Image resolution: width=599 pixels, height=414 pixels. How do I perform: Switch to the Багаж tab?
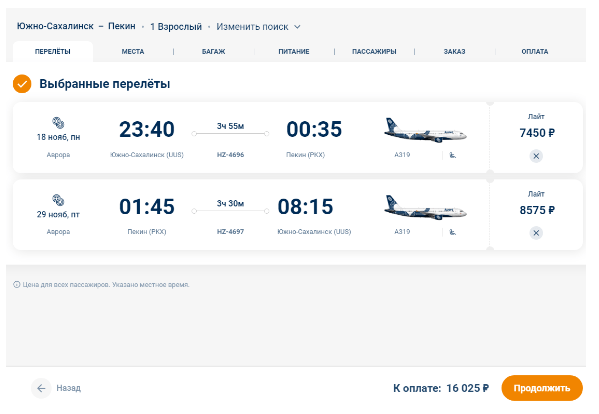click(x=214, y=52)
